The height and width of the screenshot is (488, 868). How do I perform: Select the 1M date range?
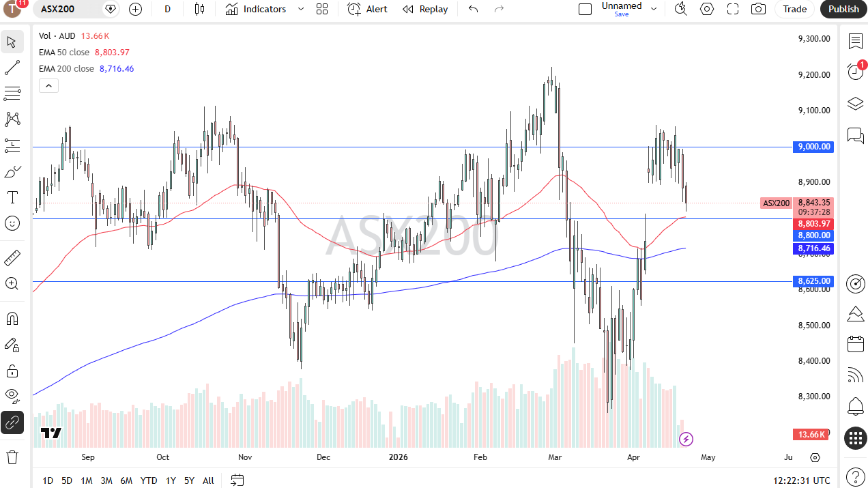(x=87, y=480)
